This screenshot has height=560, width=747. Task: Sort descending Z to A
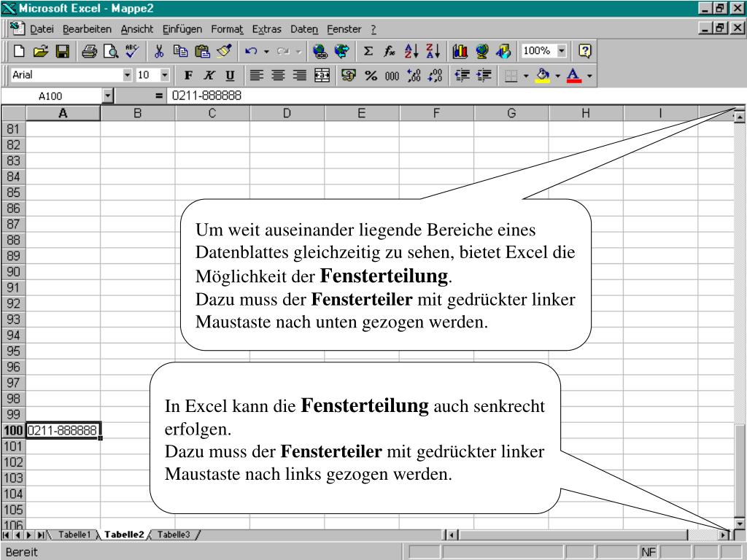(433, 51)
